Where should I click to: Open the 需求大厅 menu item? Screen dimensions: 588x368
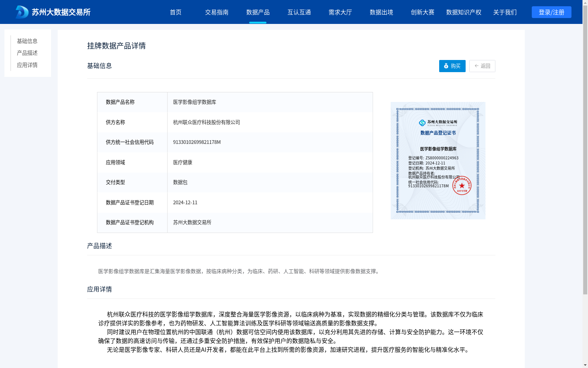pyautogui.click(x=340, y=12)
